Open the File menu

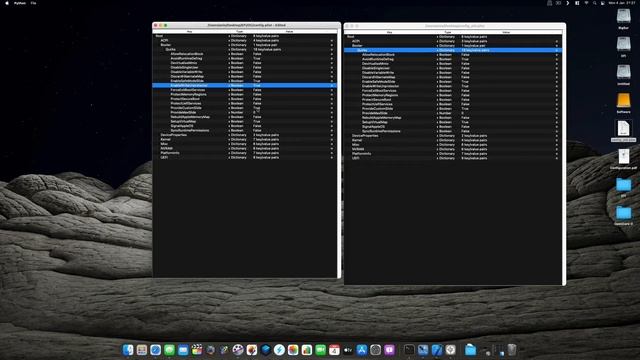[x=33, y=3]
